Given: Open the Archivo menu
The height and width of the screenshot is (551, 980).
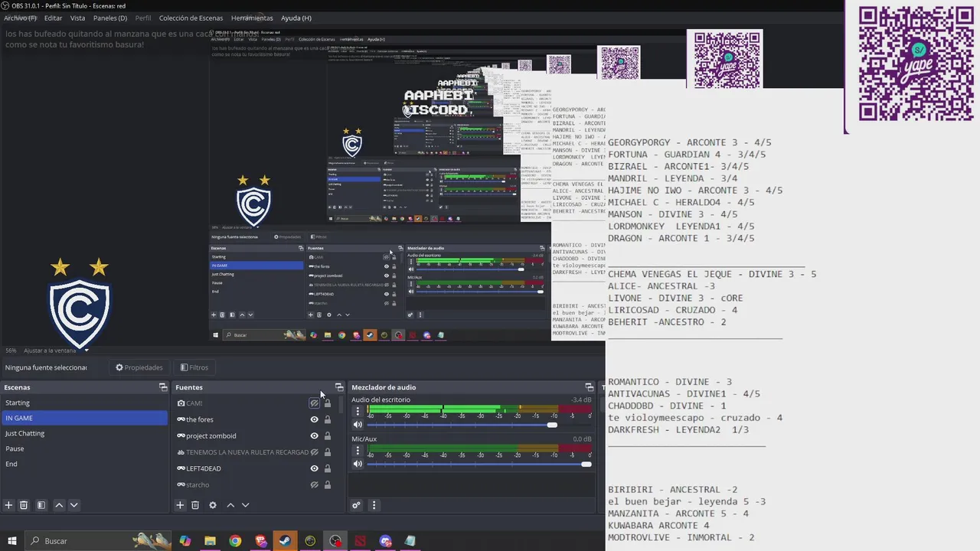Looking at the screenshot, I should coord(20,18).
